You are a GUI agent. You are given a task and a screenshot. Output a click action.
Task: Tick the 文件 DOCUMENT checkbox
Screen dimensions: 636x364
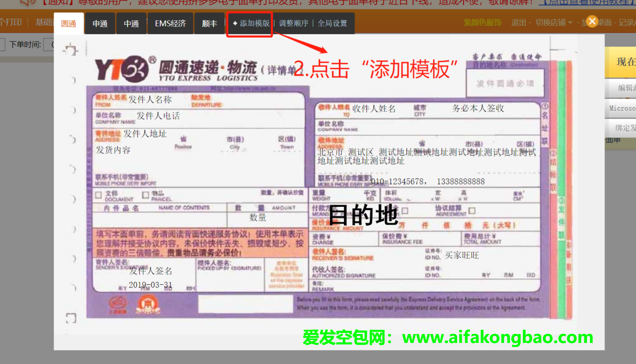99,195
